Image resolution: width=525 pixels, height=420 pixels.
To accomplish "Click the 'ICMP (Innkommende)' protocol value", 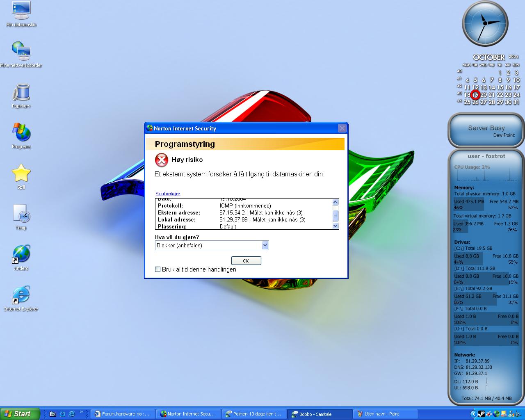I will pos(245,205).
